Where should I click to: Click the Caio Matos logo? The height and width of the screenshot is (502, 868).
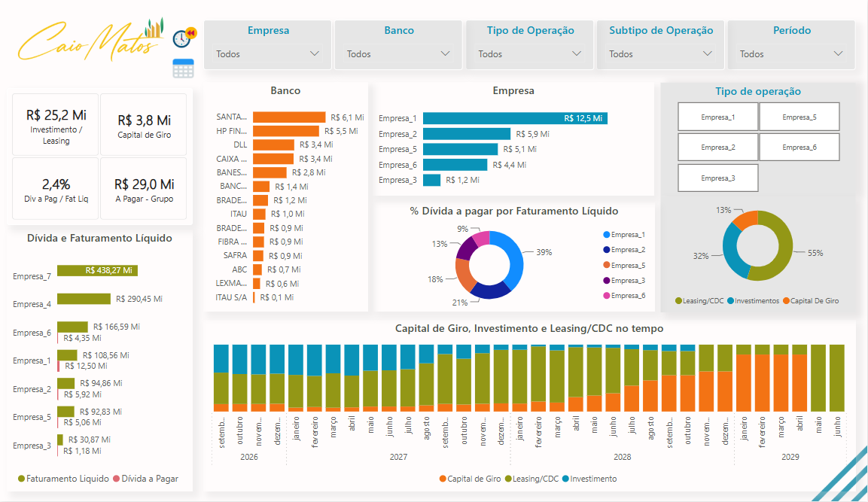tap(91, 40)
